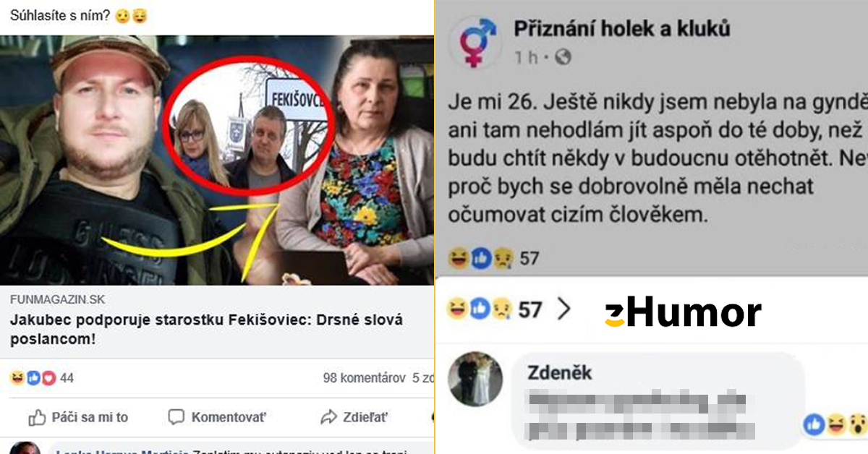The image size is (868, 454).
Task: Click reaction icons on Zdeněk's comment
Action: coord(835,424)
